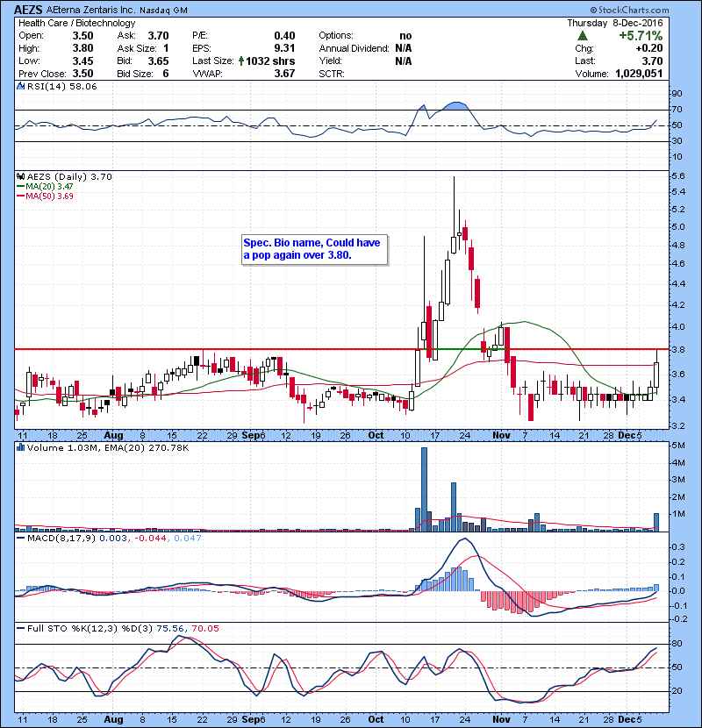Click the 90 label on the RSI axis
Viewport: 702px width, 728px height.
[x=677, y=94]
